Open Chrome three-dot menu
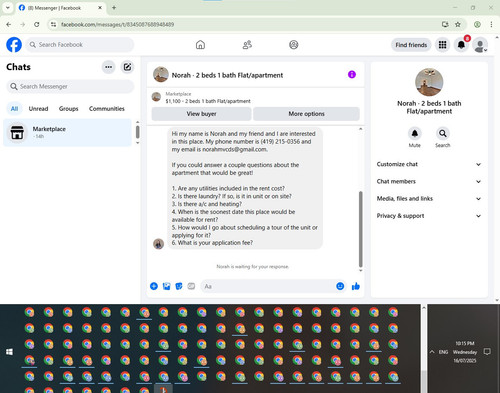The height and width of the screenshot is (393, 500). [491, 24]
